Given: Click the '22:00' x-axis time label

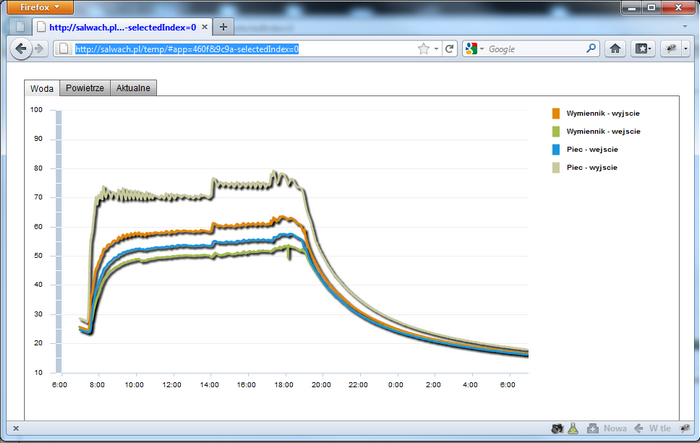Looking at the screenshot, I should click(358, 384).
